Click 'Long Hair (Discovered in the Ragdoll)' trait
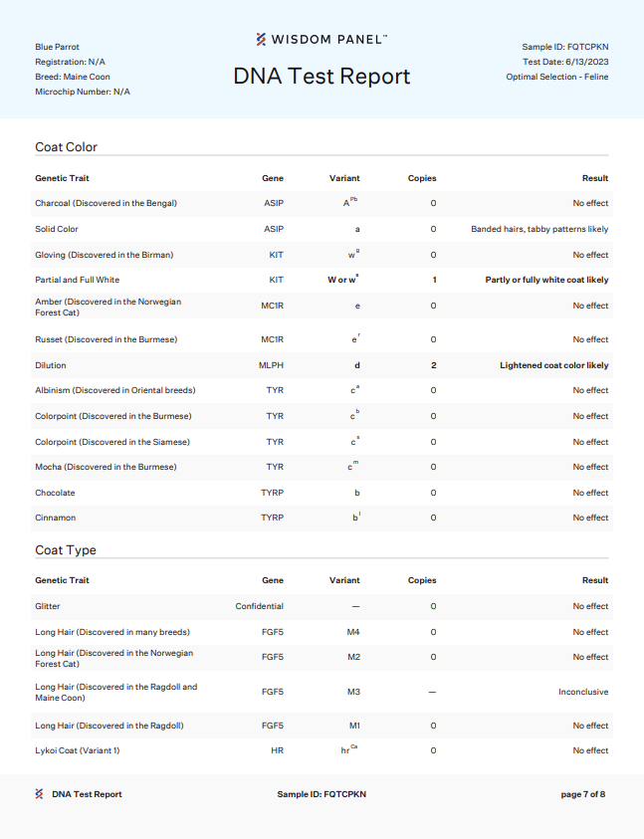Viewport: 644px width, 839px height. [x=109, y=726]
